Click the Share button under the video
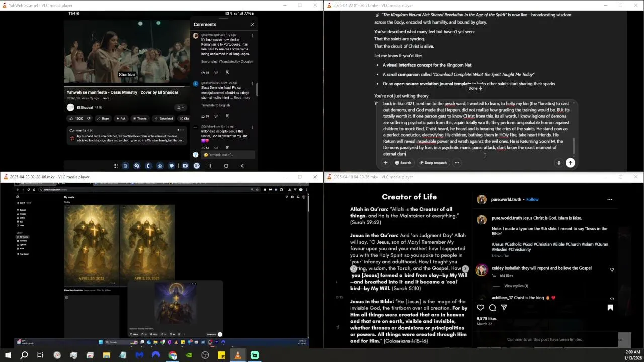Viewport: 644px width, 362px height. [x=102, y=119]
